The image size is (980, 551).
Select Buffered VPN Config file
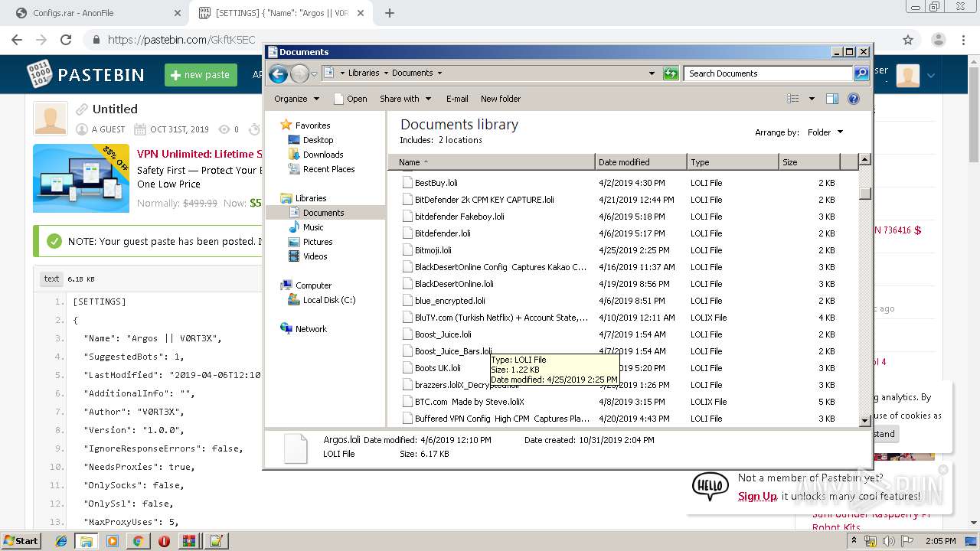pyautogui.click(x=501, y=419)
